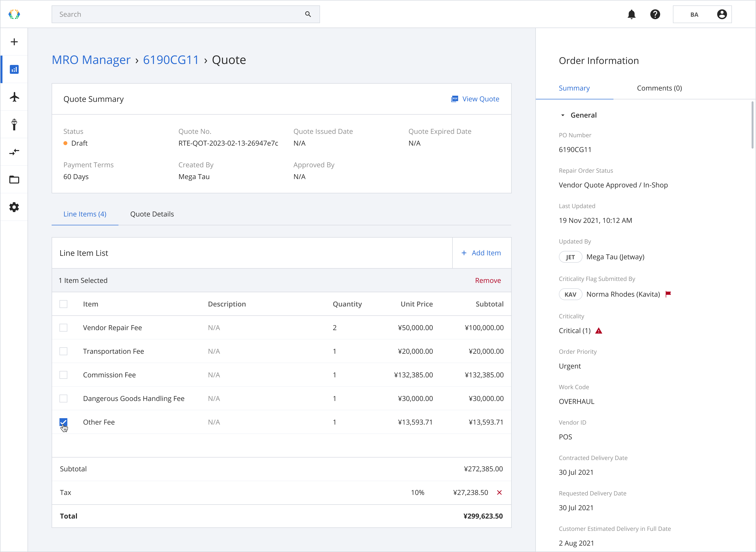The image size is (756, 552).
Task: Switch to the Quote Details tab
Action: point(152,214)
